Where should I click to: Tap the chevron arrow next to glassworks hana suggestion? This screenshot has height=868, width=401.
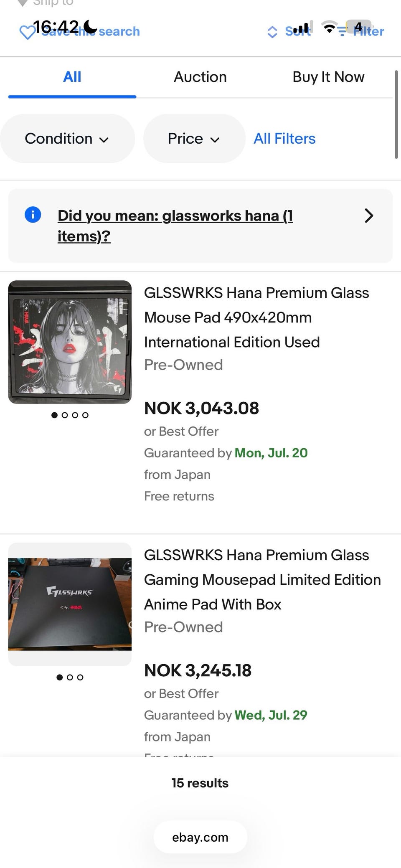point(368,216)
